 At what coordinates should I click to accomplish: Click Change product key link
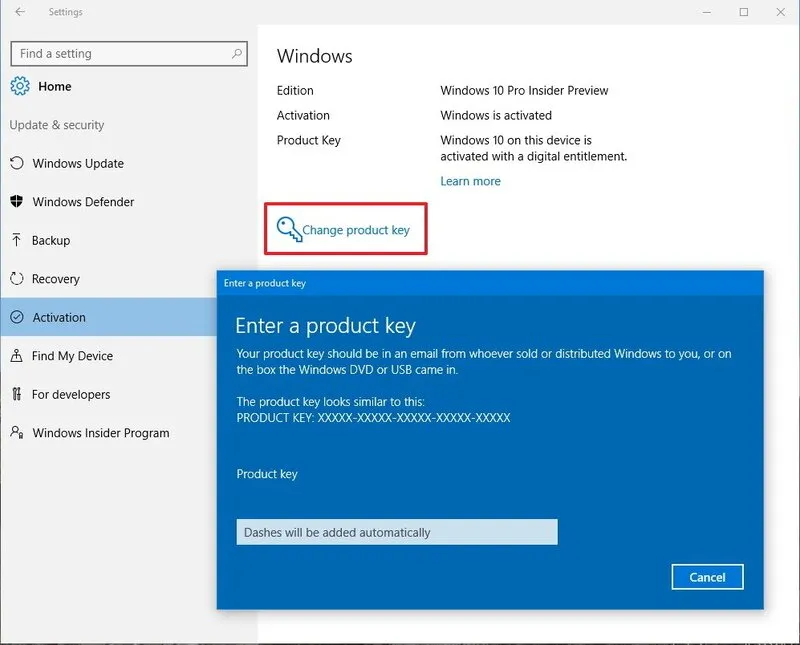[x=356, y=230]
